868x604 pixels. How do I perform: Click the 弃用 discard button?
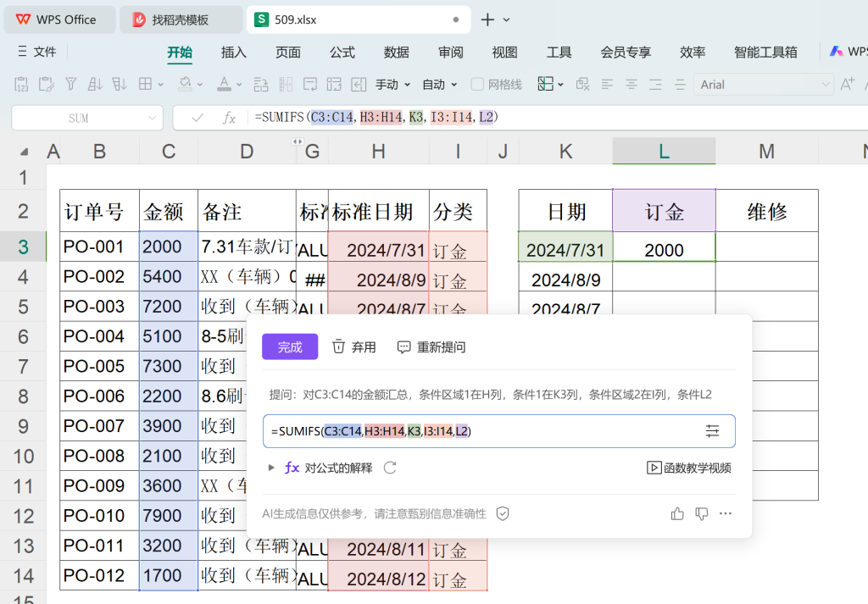354,346
